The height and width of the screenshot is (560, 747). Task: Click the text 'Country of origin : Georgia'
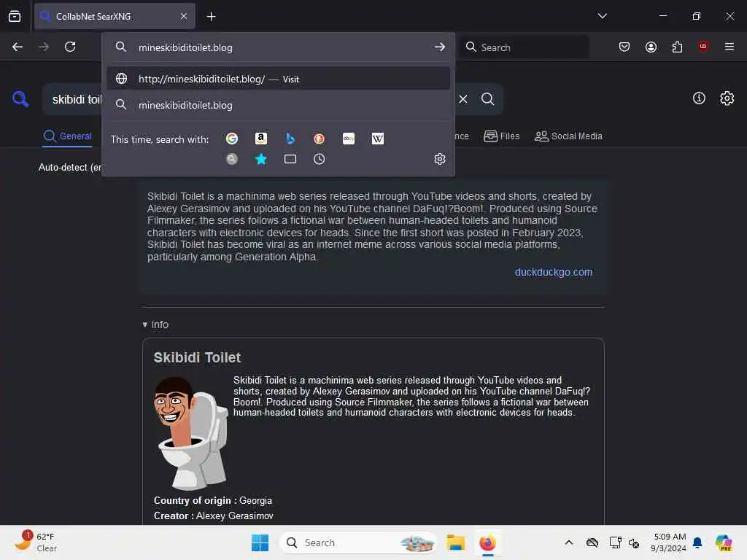(213, 500)
